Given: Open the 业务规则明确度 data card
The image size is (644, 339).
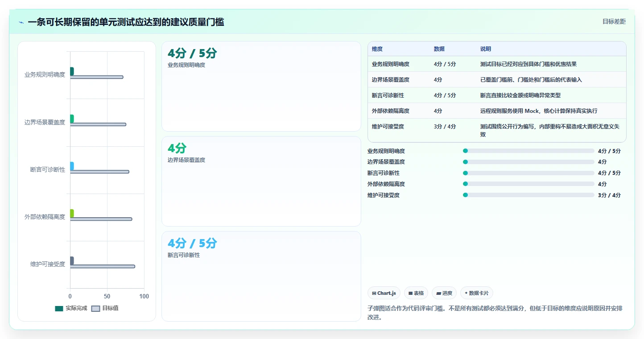Looking at the screenshot, I should 261,87.
